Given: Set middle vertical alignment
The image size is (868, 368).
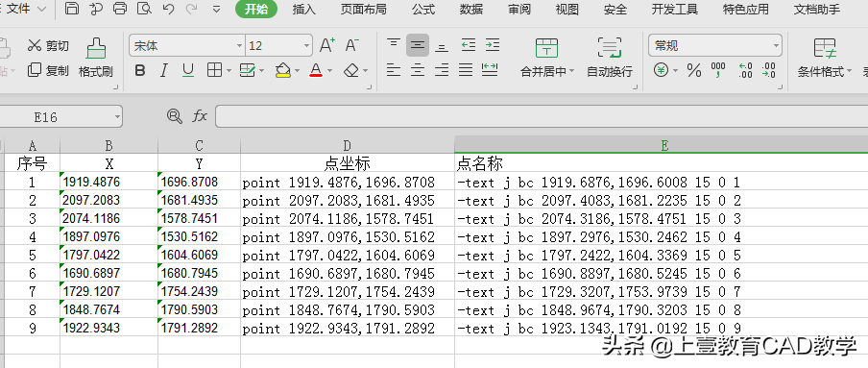Looking at the screenshot, I should 418,45.
